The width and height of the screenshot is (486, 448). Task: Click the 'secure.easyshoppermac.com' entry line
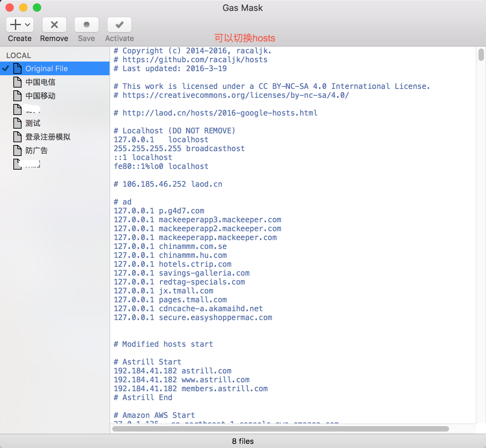pos(193,317)
